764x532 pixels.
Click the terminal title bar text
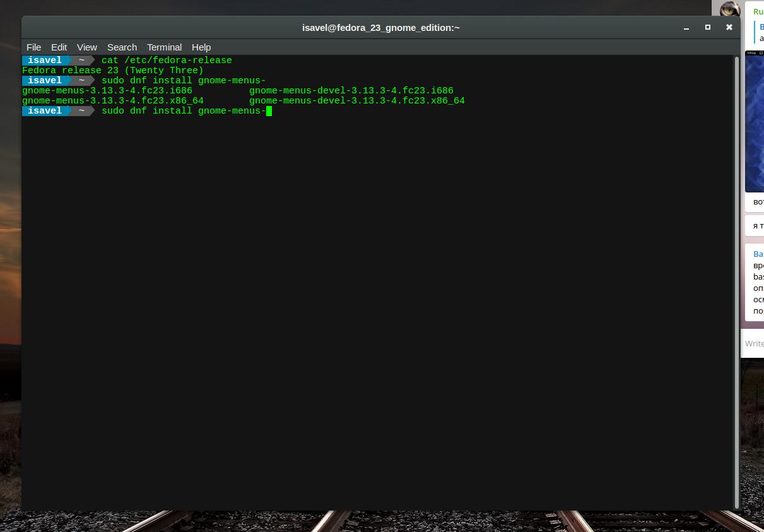pyautogui.click(x=380, y=28)
